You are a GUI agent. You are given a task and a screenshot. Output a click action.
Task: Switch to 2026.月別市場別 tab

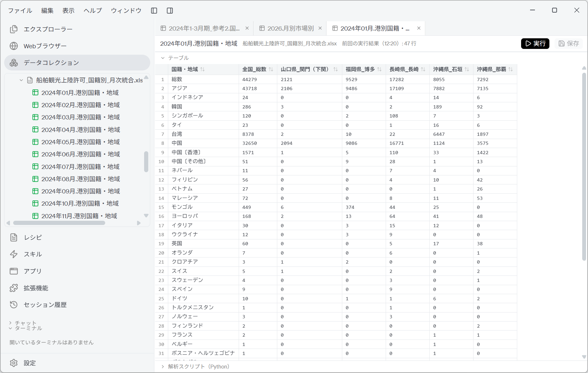[x=290, y=28]
